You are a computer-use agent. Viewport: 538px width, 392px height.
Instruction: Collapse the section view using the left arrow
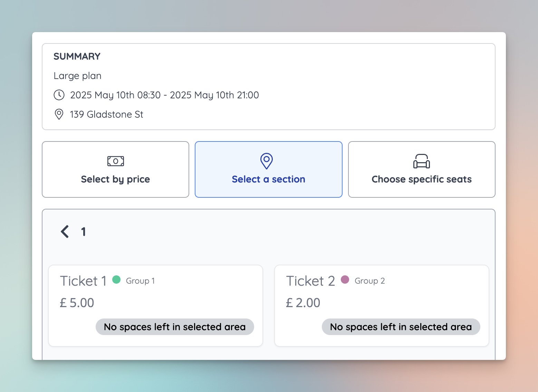coord(65,232)
